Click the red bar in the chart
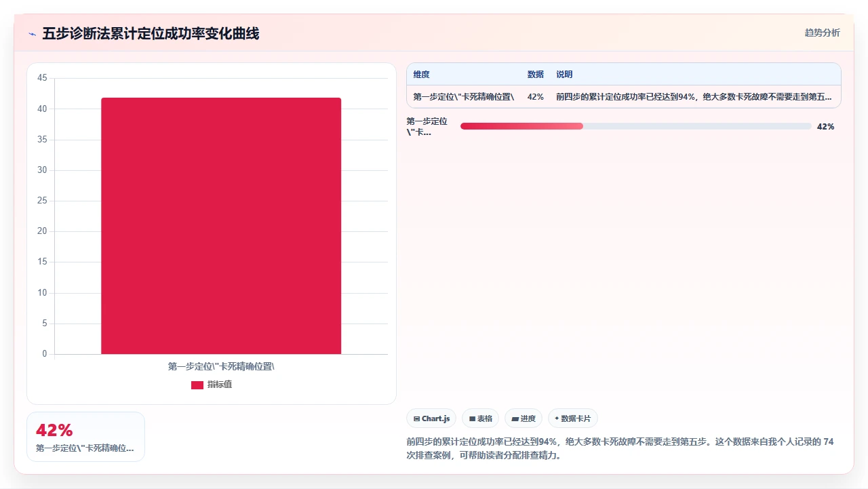Screen dimensions: 868x489 pos(221,226)
